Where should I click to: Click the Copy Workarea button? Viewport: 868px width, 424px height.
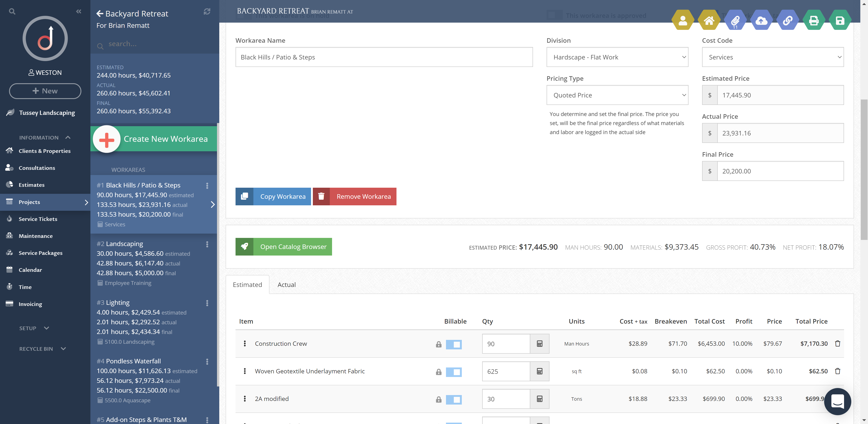click(x=273, y=197)
